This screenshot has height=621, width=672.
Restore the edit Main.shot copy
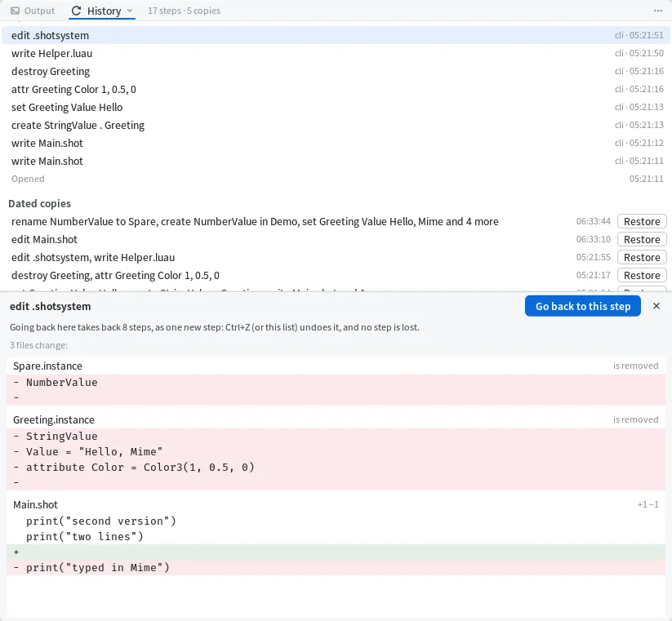642,239
